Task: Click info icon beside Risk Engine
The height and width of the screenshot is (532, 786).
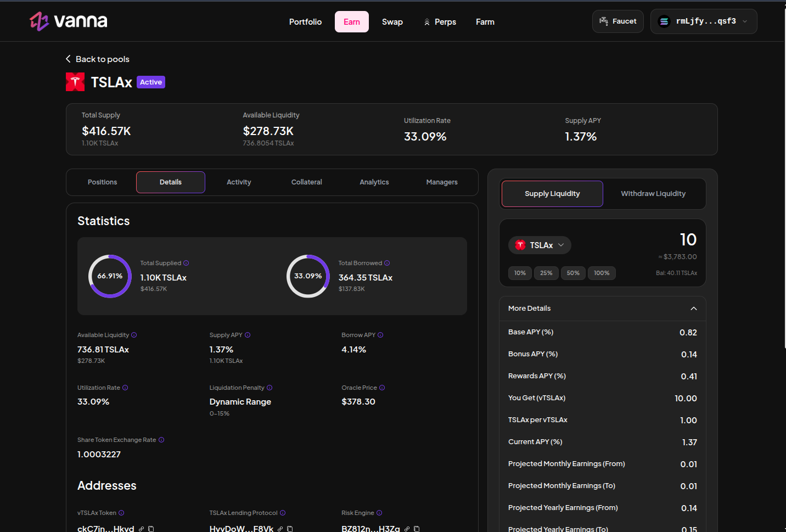Action: [379, 513]
